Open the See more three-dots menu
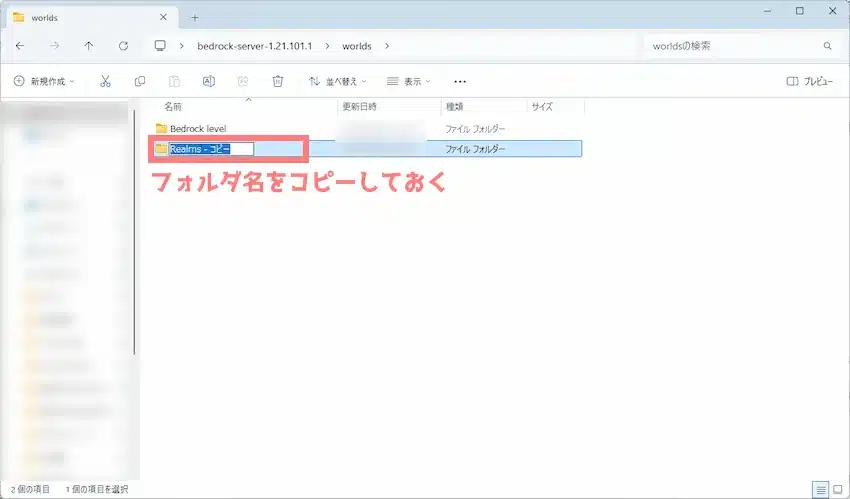Screen dimensions: 850x499 (x=460, y=81)
